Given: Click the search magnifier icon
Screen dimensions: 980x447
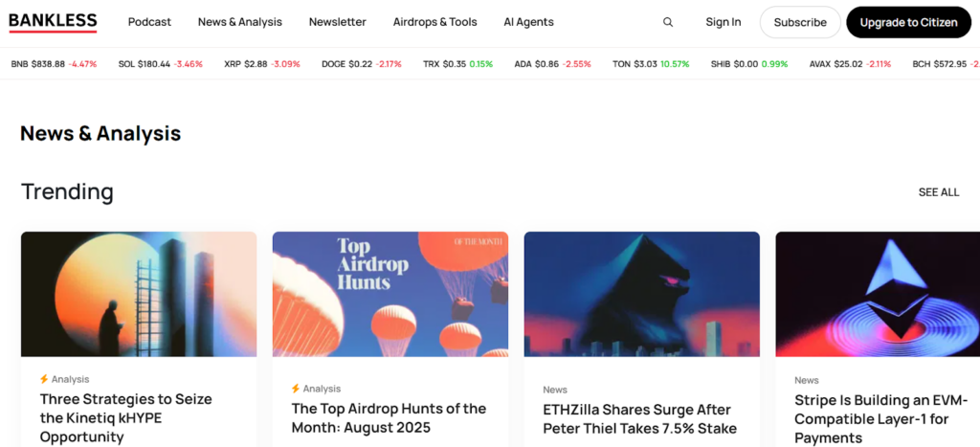Looking at the screenshot, I should point(667,23).
